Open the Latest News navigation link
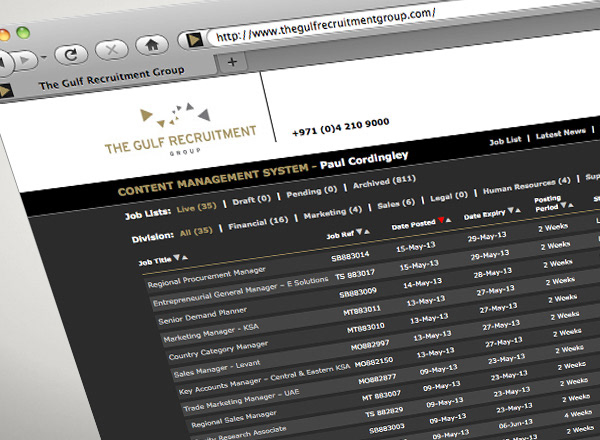This screenshot has height=440, width=600. (x=561, y=133)
